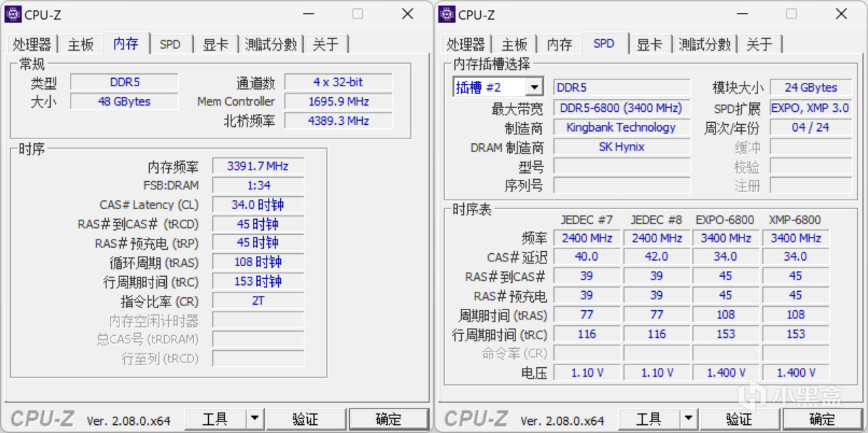Click the CPU-Z app icon in left window title bar
The width and height of the screenshot is (868, 433).
click(x=13, y=14)
